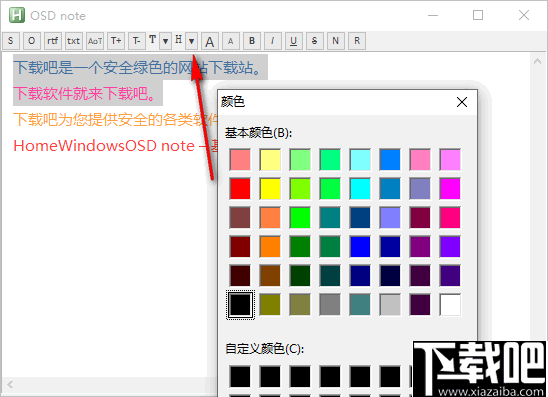This screenshot has height=397, width=548.
Task: Choose the violet purple color swatch
Action: (450, 247)
